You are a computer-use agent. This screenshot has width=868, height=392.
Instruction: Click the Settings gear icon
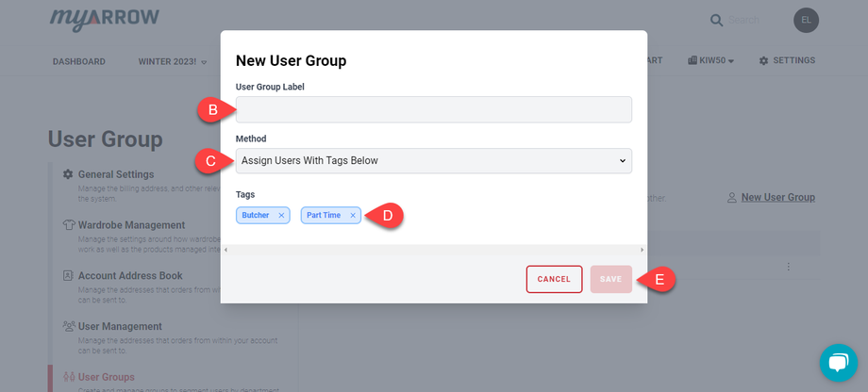point(763,61)
